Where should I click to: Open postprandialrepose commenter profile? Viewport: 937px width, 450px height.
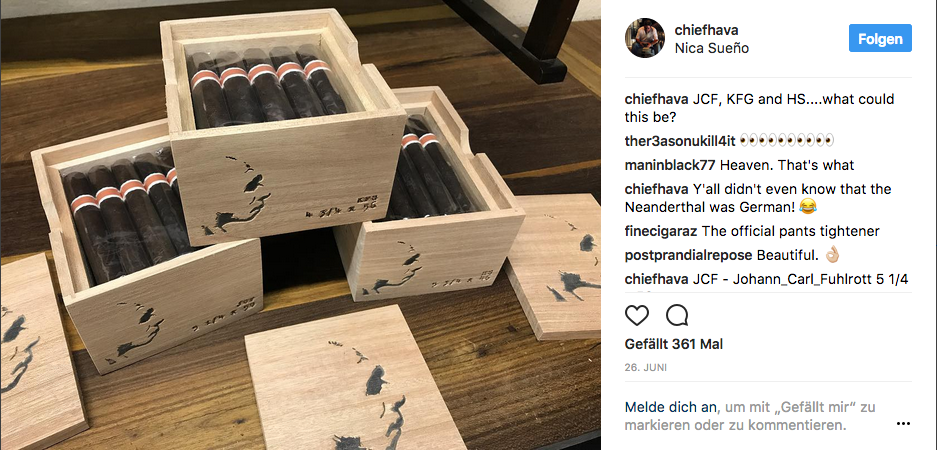[x=688, y=255]
